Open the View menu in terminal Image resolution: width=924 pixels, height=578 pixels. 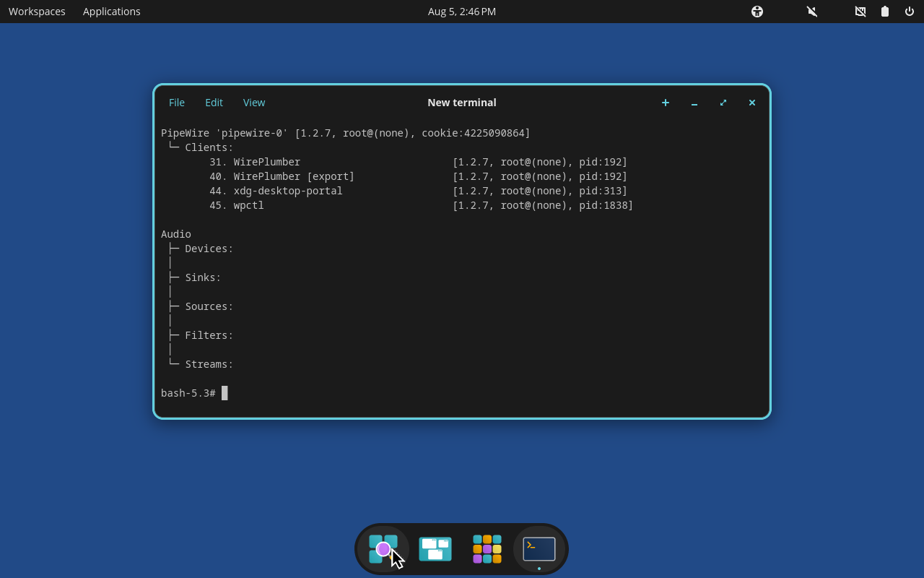[254, 103]
